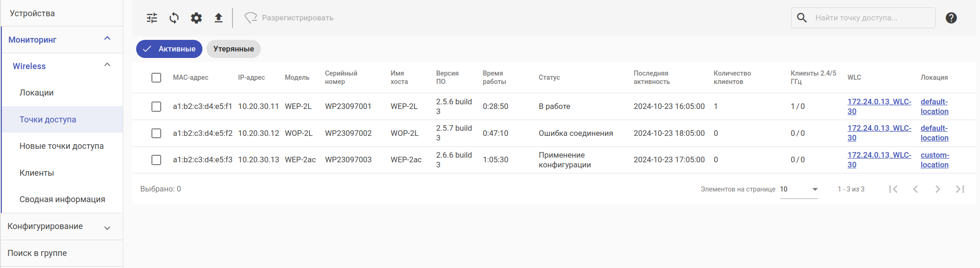Open Сводная информация in the sidebar
980x268 pixels.
pyautogui.click(x=62, y=199)
